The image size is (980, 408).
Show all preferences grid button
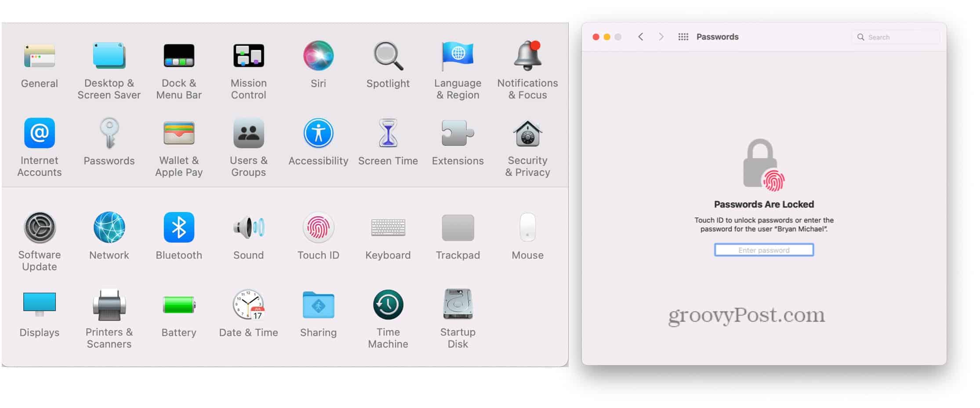pos(683,36)
